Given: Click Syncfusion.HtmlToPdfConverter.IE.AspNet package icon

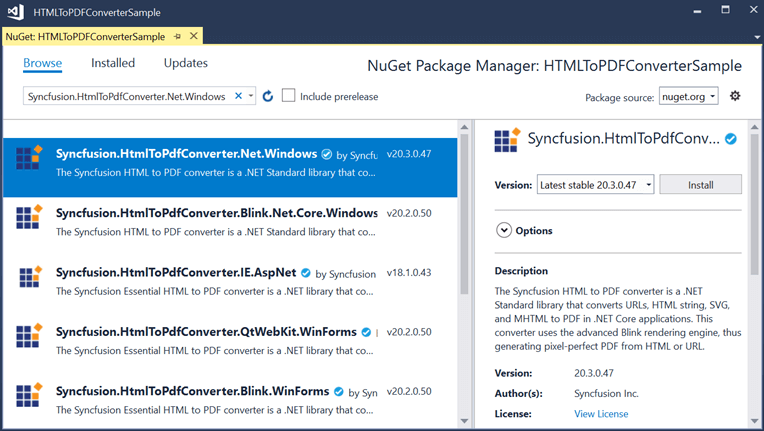Looking at the screenshot, I should pyautogui.click(x=29, y=276).
